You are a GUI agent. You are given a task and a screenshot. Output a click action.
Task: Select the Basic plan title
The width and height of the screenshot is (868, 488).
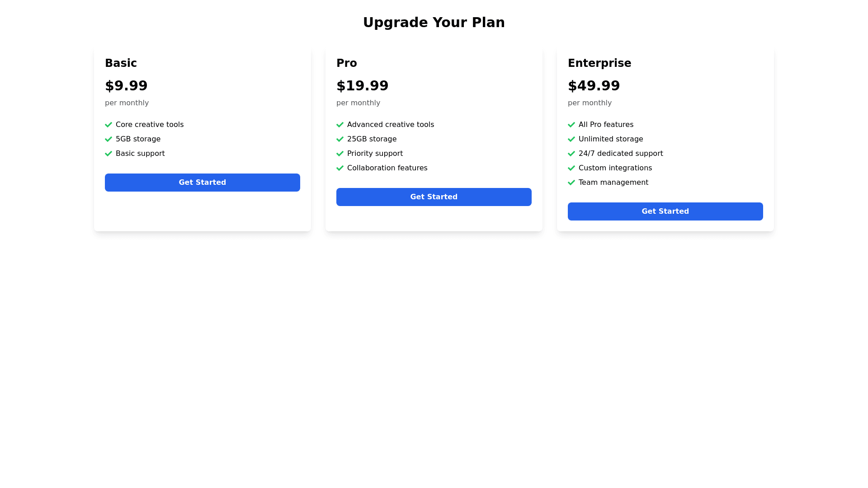click(121, 63)
